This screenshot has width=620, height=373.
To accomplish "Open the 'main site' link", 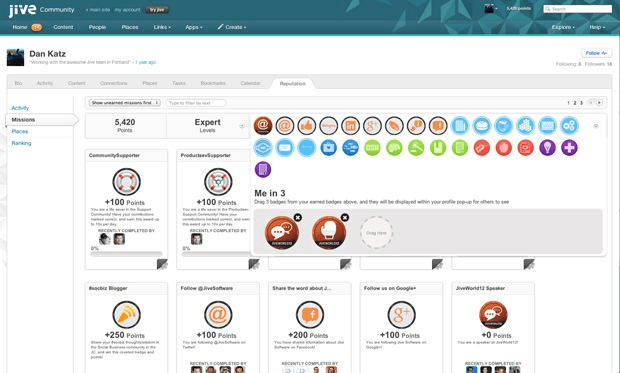I will click(x=98, y=9).
